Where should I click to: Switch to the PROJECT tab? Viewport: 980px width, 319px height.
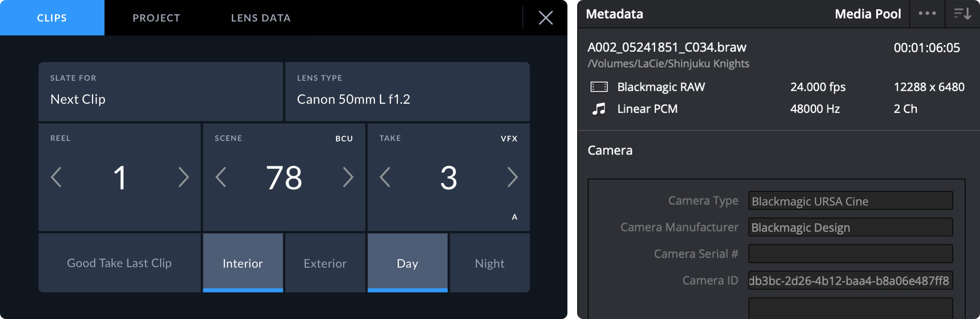(x=156, y=18)
